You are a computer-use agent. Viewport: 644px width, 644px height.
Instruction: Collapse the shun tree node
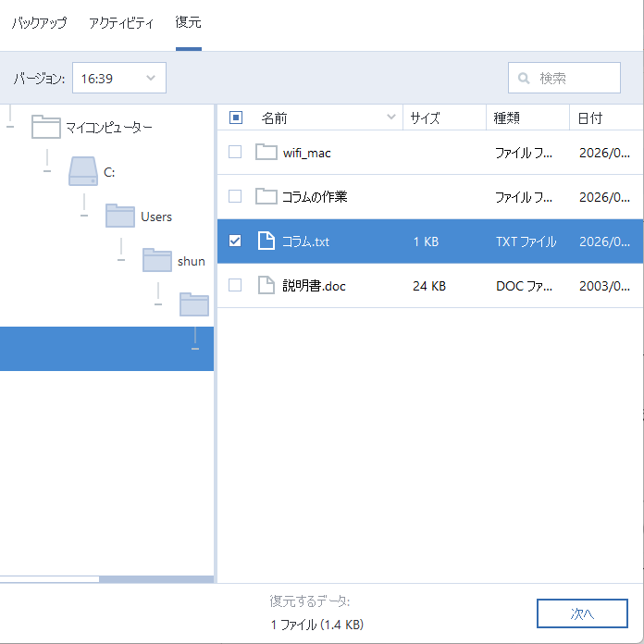click(x=121, y=260)
